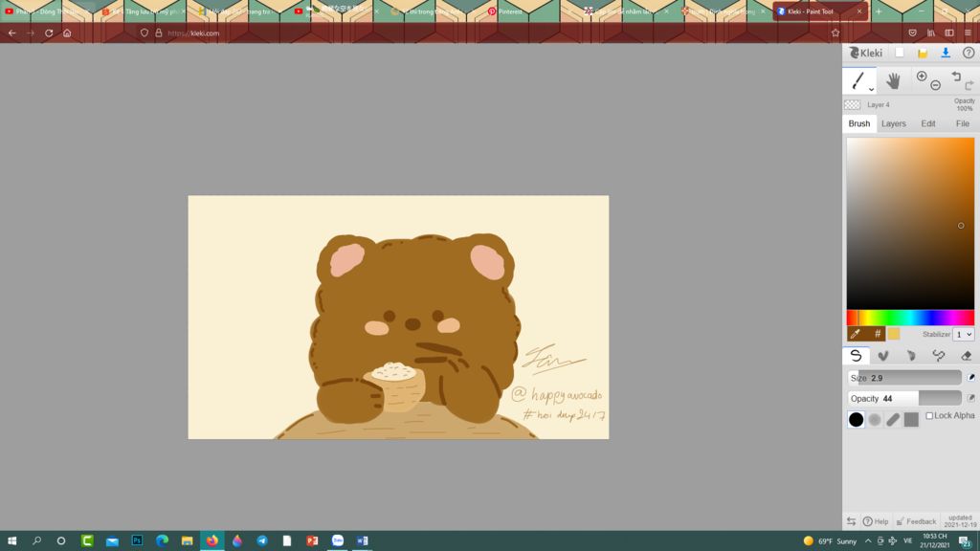Open File Explorer from the taskbar
The width and height of the screenshot is (980, 551).
[187, 540]
